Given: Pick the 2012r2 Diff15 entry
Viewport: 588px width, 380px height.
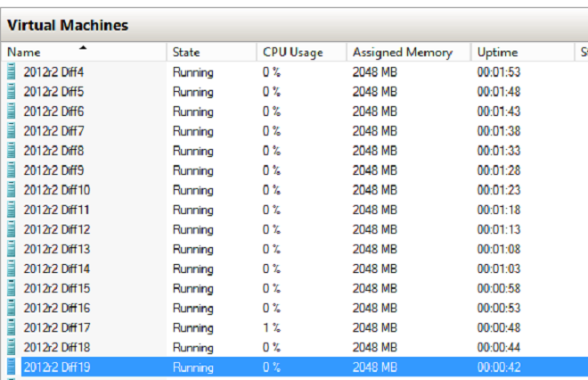Looking at the screenshot, I should pos(56,288).
